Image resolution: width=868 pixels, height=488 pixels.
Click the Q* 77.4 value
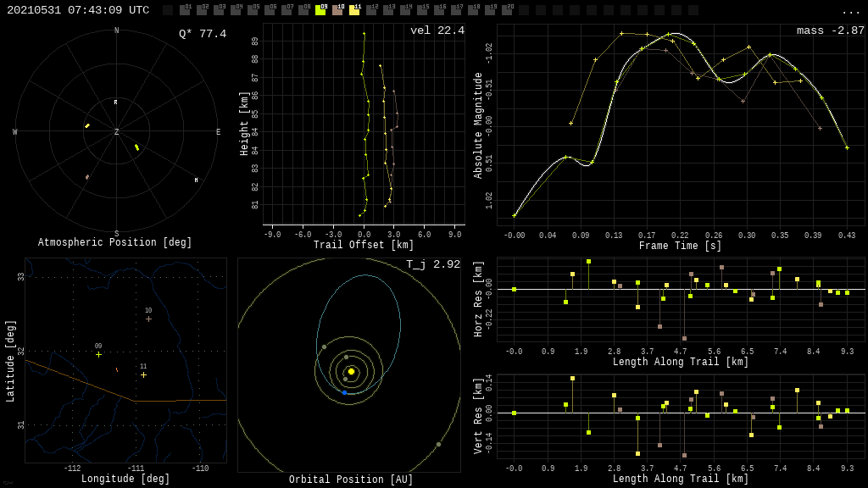(x=202, y=34)
